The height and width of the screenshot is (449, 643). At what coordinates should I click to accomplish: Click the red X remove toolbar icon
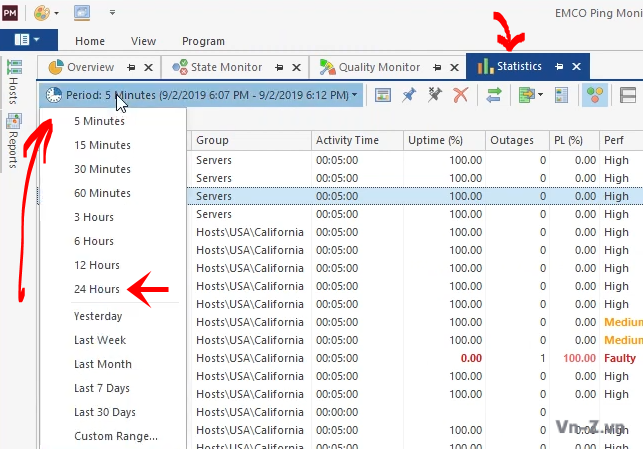(461, 95)
